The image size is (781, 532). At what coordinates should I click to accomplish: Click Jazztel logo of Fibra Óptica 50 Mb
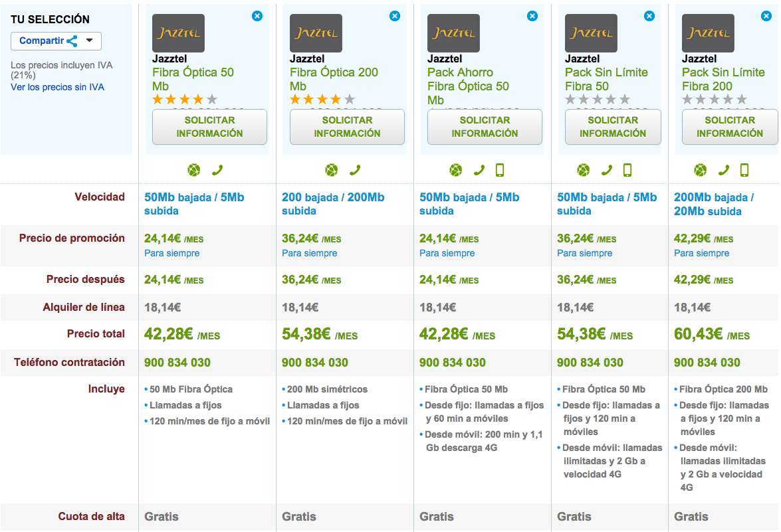coord(178,33)
